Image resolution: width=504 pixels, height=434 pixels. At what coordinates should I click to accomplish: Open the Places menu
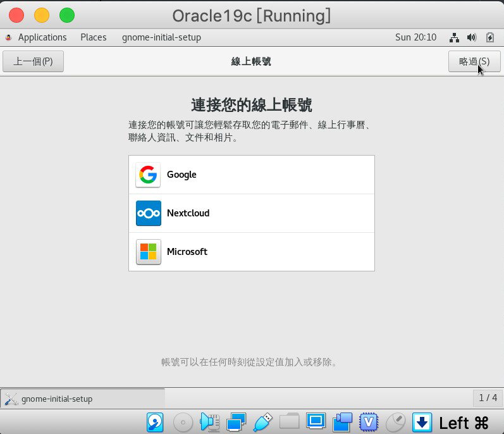coord(93,37)
